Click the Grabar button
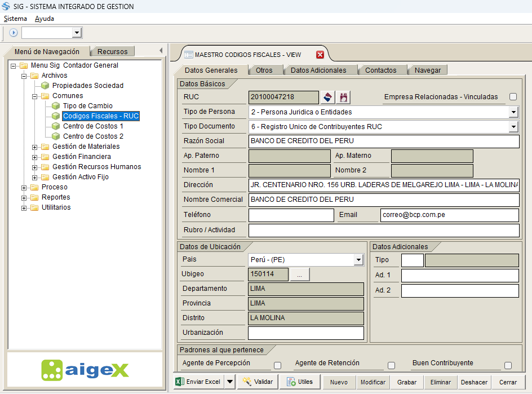The width and height of the screenshot is (532, 394). (x=407, y=382)
